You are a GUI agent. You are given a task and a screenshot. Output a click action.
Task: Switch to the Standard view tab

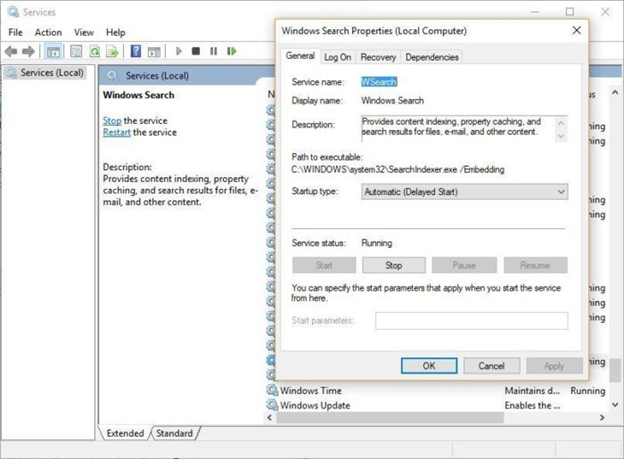pyautogui.click(x=174, y=433)
